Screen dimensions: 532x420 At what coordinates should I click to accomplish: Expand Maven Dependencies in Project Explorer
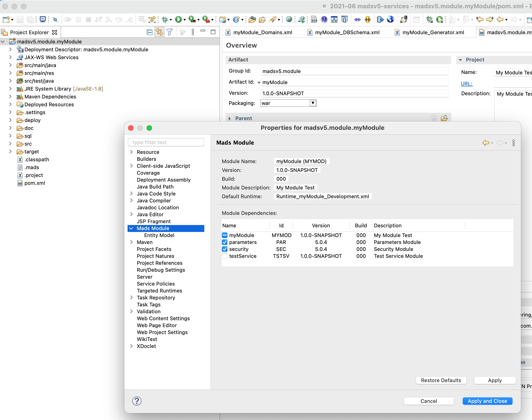coord(10,97)
